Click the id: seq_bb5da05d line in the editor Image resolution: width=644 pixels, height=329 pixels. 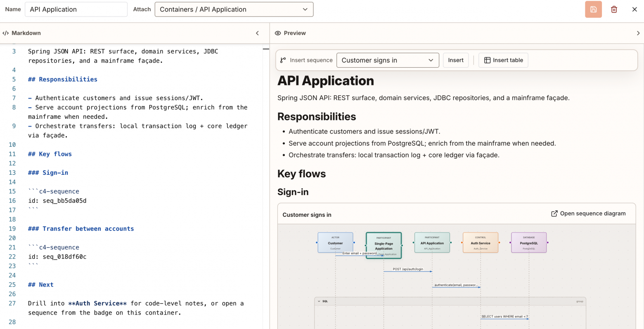tap(57, 201)
